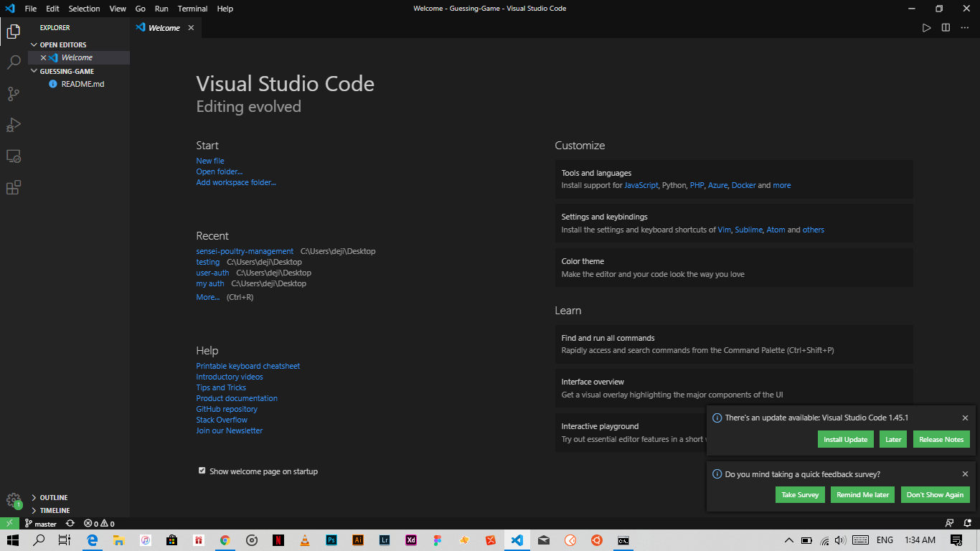980x551 pixels.
Task: Open the Selection menu
Action: tap(85, 9)
